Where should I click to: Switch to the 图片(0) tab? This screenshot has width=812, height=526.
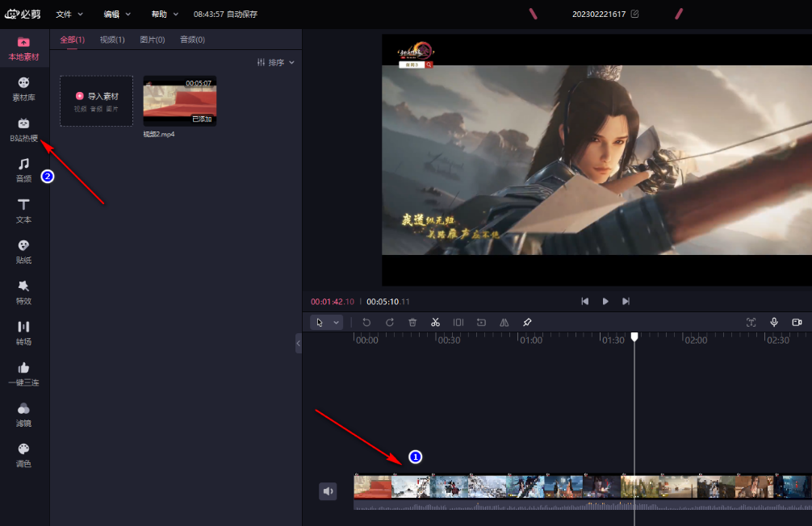[x=153, y=40]
